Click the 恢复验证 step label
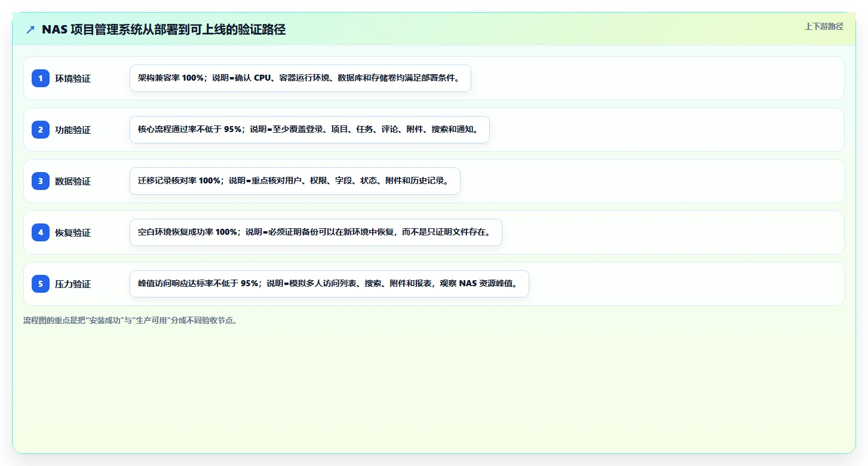Screen dimensions: 868x466 click(x=73, y=232)
